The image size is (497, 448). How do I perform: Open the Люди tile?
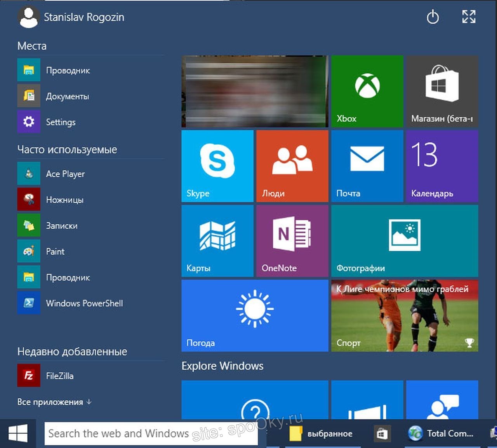[292, 166]
